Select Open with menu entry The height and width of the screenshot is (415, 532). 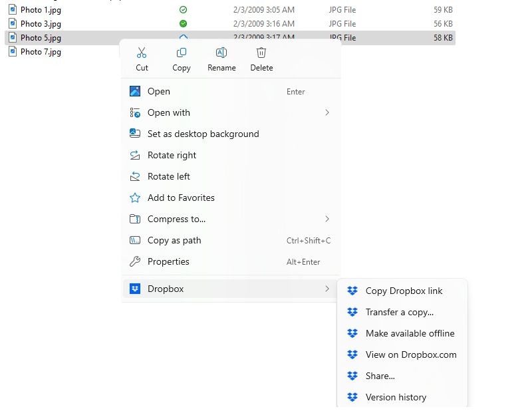231,112
